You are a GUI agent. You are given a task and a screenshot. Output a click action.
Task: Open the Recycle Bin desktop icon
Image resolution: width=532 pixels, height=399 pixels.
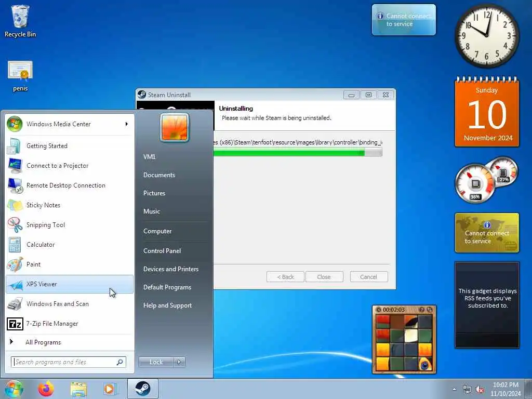point(20,21)
